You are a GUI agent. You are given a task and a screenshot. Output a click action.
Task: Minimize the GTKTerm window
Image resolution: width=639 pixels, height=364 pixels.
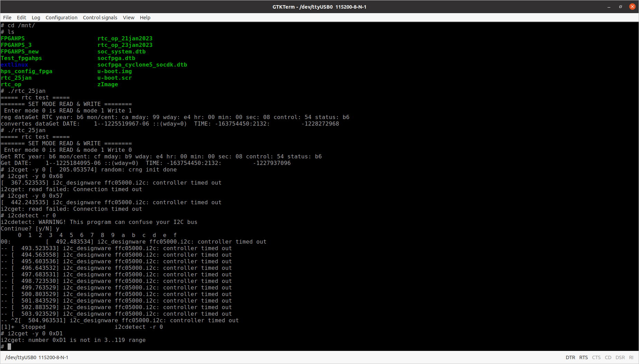pos(609,7)
